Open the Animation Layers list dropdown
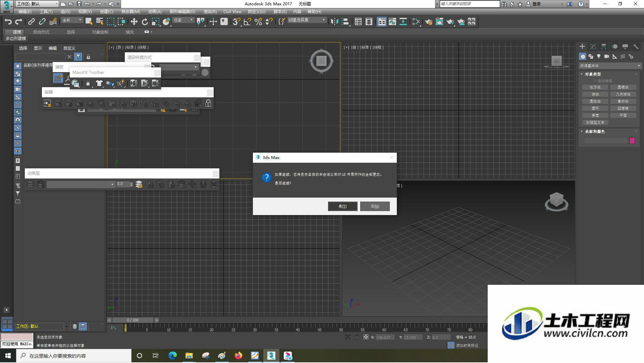The width and height of the screenshot is (644, 363). pyautogui.click(x=80, y=185)
